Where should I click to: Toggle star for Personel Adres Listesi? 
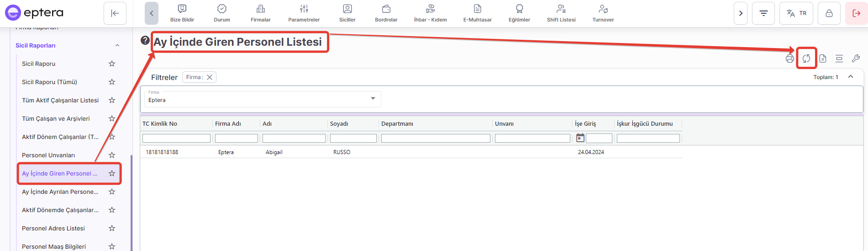112,228
